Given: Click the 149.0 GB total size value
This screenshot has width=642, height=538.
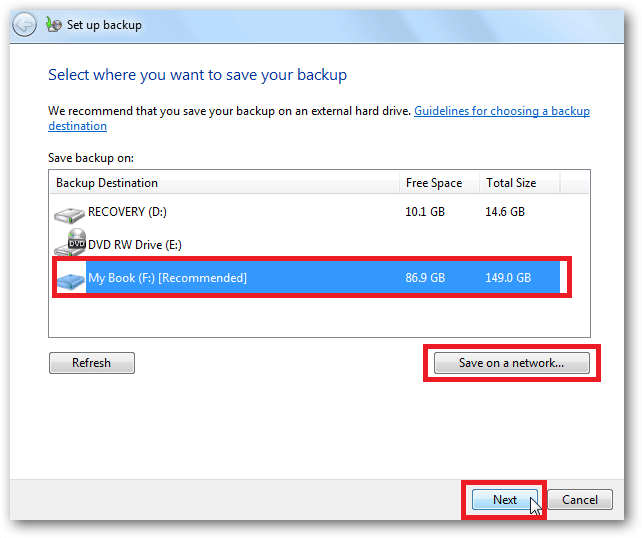Looking at the screenshot, I should click(508, 278).
